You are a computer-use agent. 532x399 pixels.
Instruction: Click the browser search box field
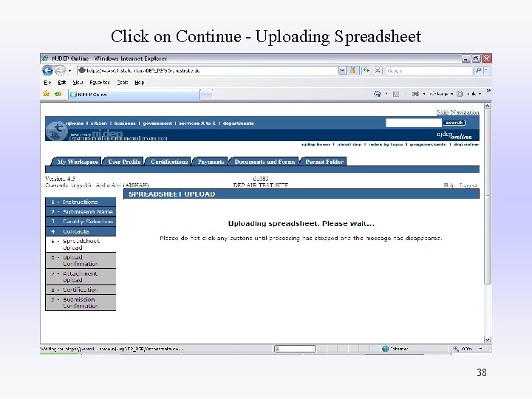click(429, 70)
